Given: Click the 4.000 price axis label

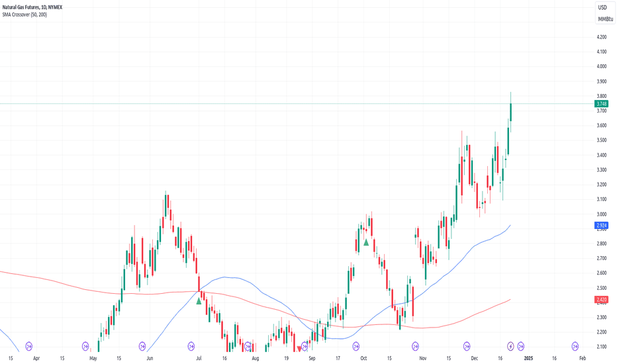Looking at the screenshot, I should [x=601, y=66].
